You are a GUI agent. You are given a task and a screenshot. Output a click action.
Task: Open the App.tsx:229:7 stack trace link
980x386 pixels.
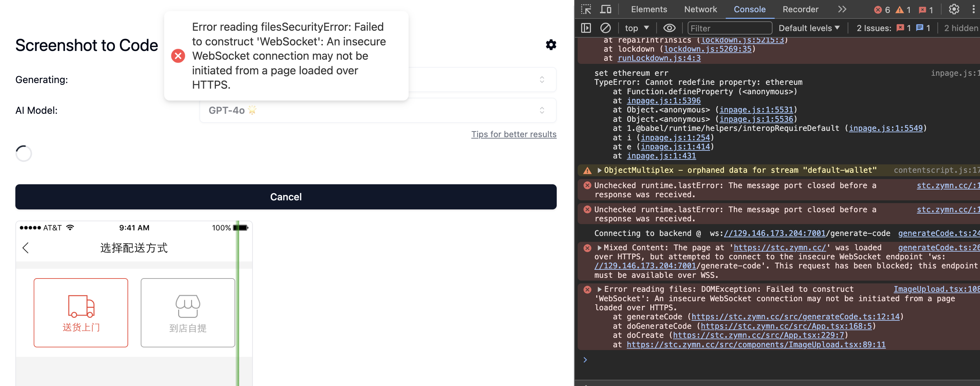point(758,335)
